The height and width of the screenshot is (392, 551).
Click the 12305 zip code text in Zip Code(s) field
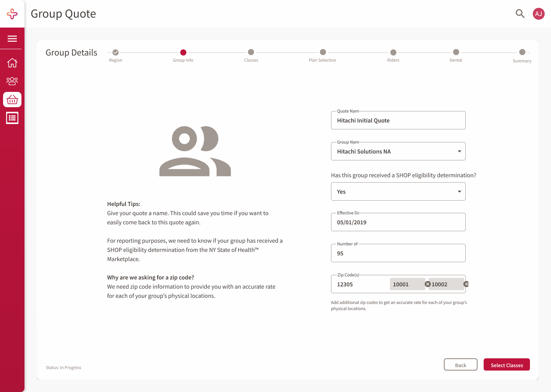pos(345,284)
